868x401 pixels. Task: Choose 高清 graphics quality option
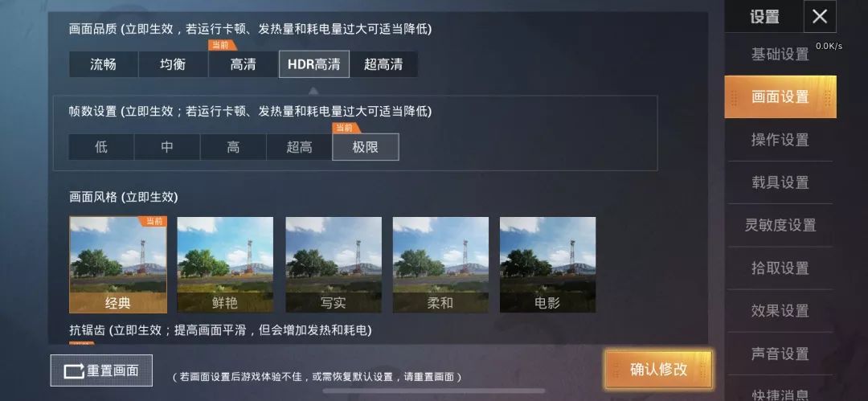243,64
